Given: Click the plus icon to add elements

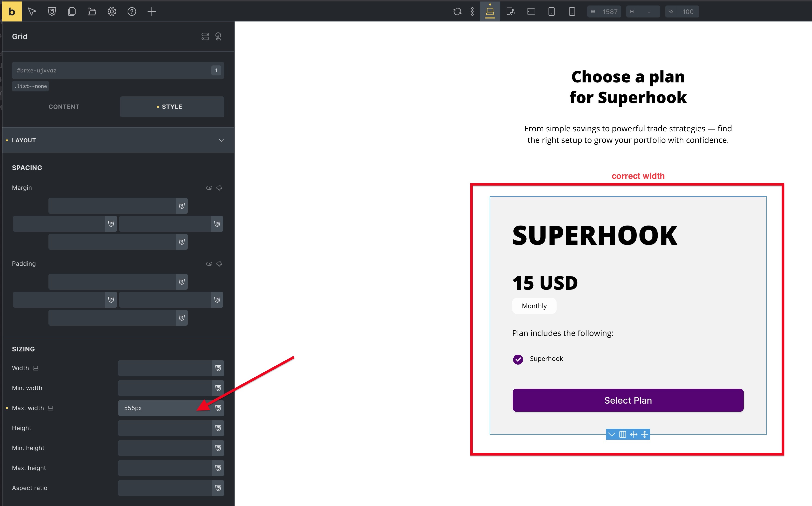Looking at the screenshot, I should [x=152, y=12].
